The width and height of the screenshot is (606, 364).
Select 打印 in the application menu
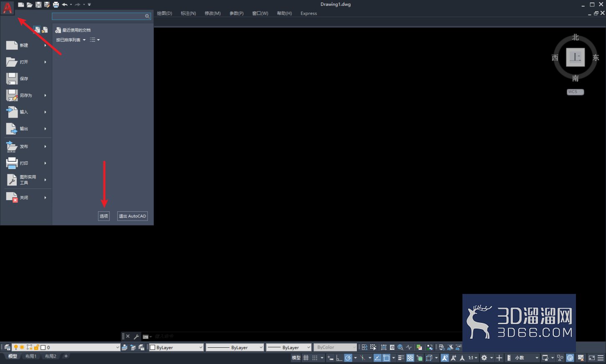click(26, 163)
